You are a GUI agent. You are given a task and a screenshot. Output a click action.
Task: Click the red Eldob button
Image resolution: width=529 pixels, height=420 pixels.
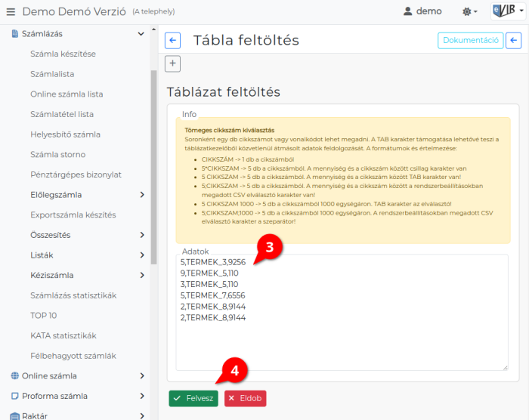tap(246, 398)
